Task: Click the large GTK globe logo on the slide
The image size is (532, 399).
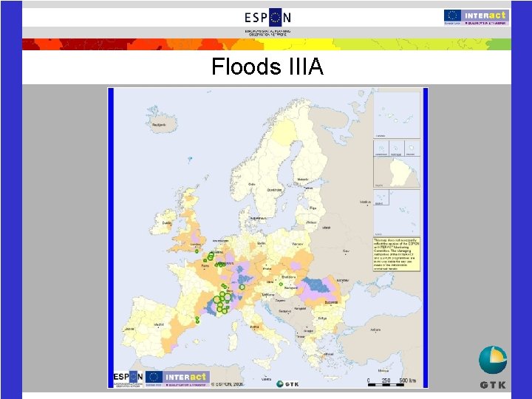Action: coord(493,367)
